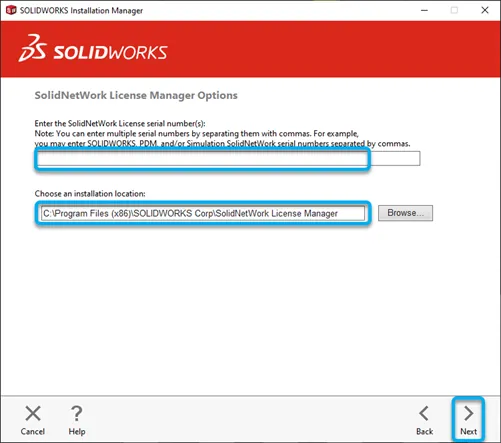The image size is (501, 443).
Task: Click the SolidNetWork License Manager Options heading
Action: click(x=136, y=95)
